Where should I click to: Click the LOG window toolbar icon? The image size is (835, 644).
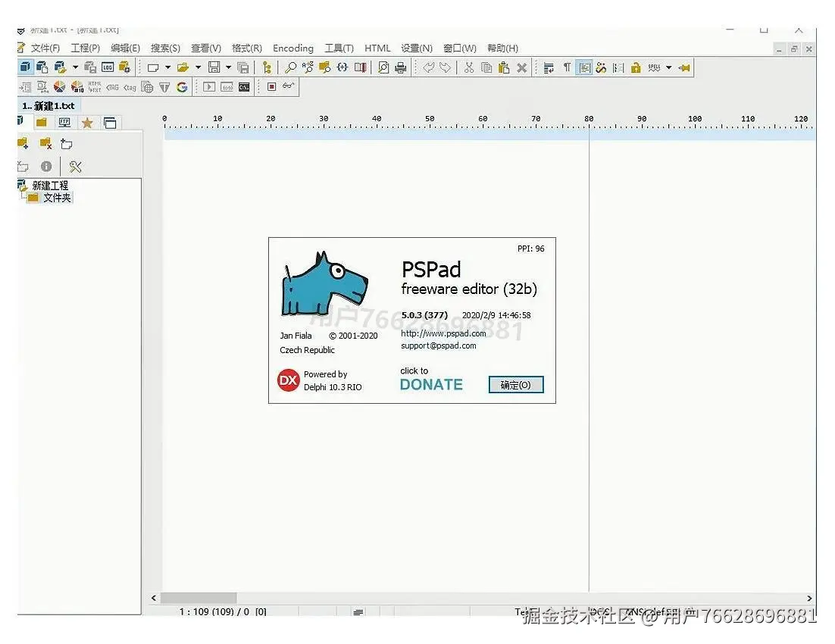[x=108, y=67]
